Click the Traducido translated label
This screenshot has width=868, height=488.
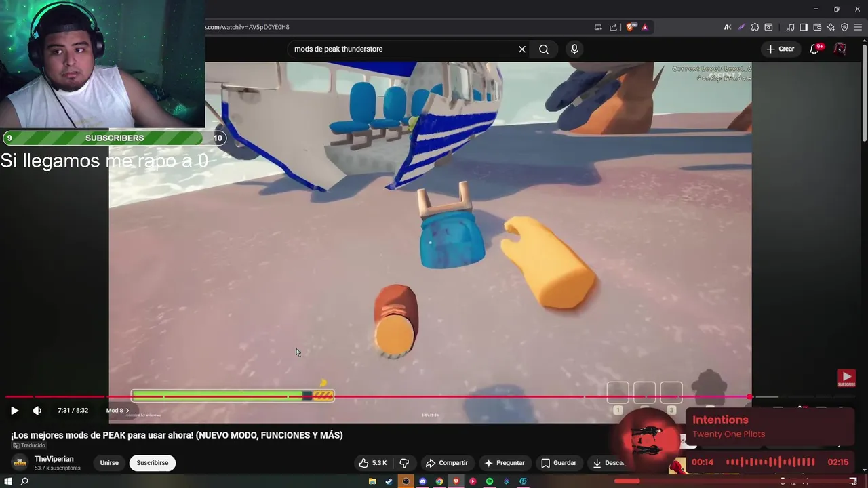(x=29, y=445)
